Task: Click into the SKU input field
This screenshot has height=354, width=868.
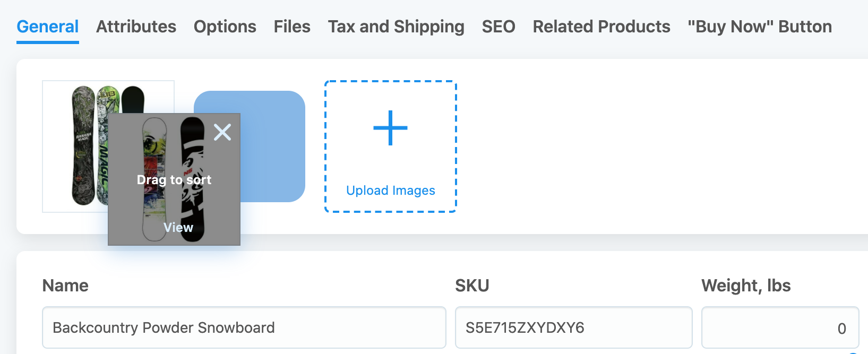Action: (574, 327)
